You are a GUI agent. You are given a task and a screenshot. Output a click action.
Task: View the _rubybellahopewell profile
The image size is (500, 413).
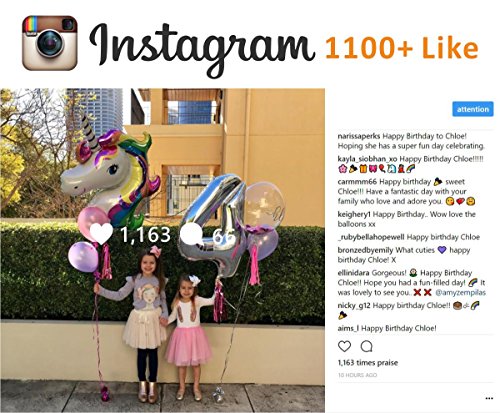pyautogui.click(x=371, y=237)
